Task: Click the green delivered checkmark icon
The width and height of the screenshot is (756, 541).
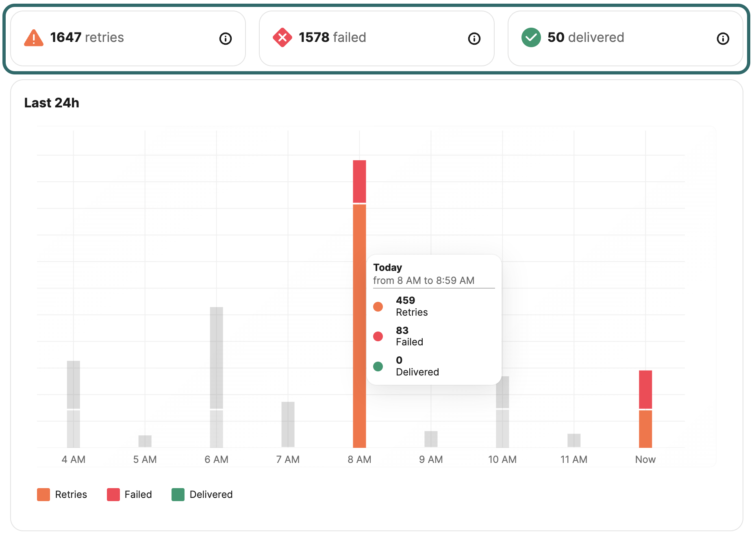Action: coord(531,37)
